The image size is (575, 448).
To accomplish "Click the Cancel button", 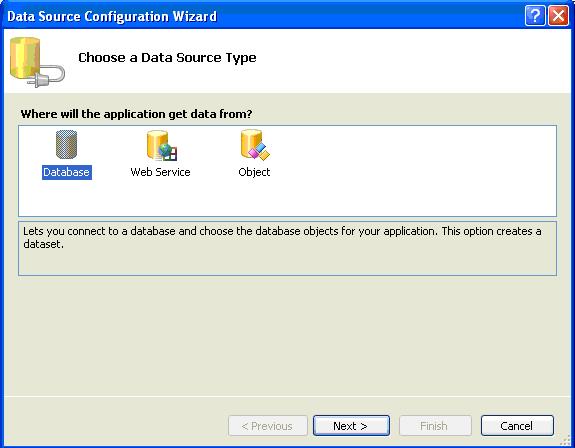I will [x=517, y=426].
